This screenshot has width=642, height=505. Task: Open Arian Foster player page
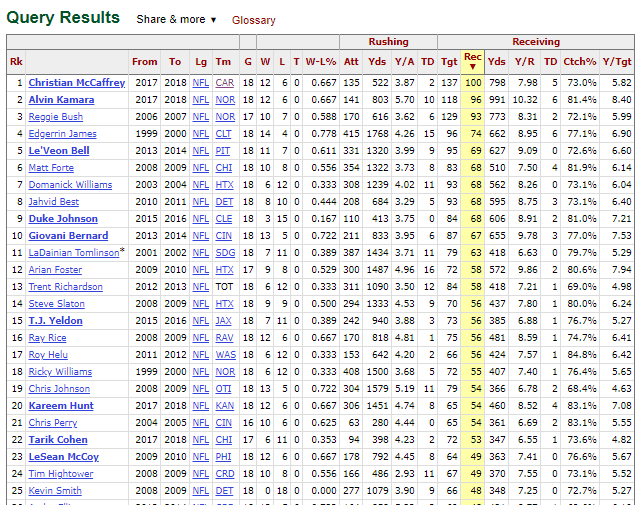(55, 269)
